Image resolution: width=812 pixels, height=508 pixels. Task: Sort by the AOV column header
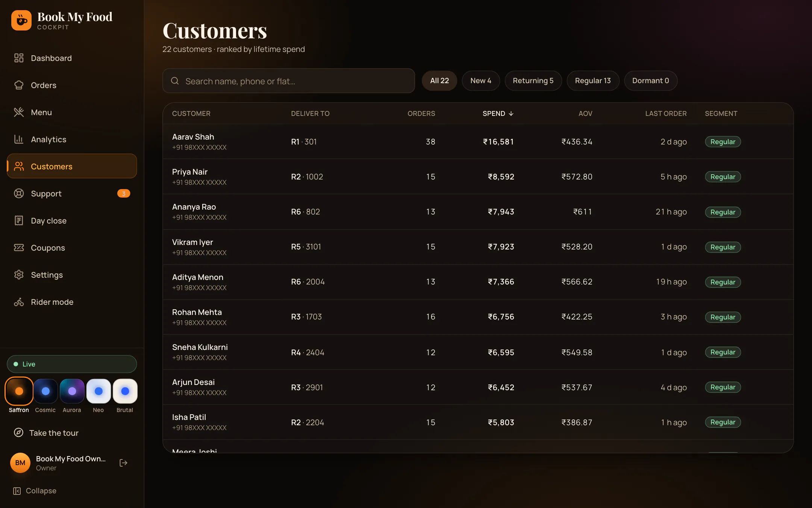[585, 114]
